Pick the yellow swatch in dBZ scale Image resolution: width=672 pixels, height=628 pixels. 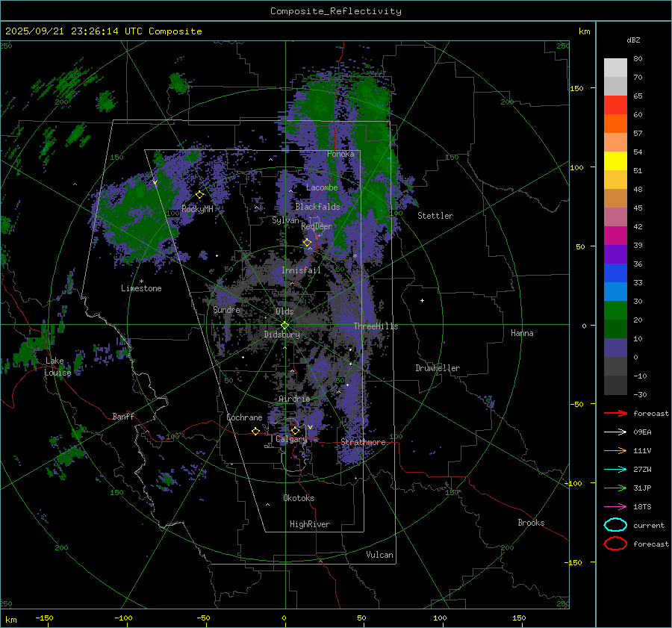pos(615,161)
